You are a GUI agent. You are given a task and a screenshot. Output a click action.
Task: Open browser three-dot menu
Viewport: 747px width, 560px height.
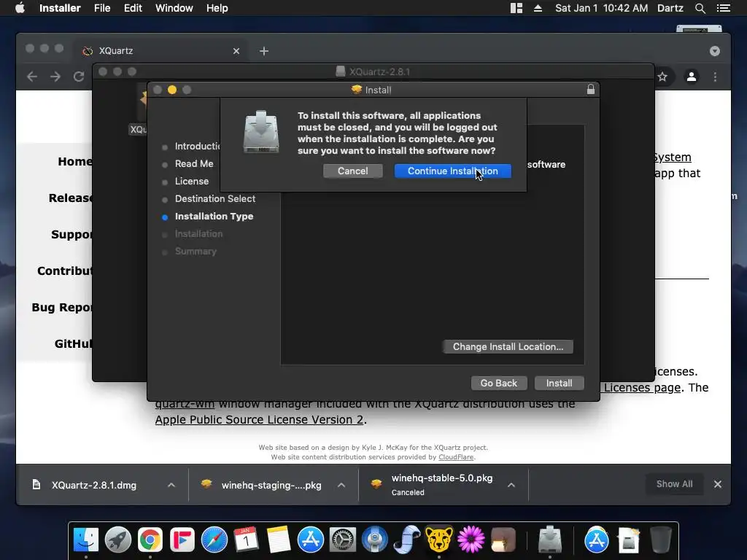[x=715, y=77]
